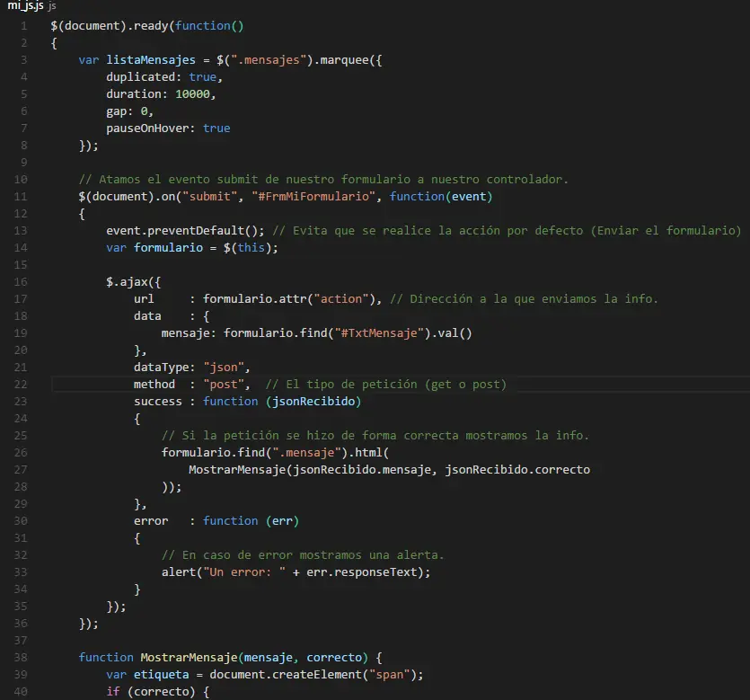Click 'if (correcto) {' on line 40
The height and width of the screenshot is (700, 750).
[x=157, y=691]
